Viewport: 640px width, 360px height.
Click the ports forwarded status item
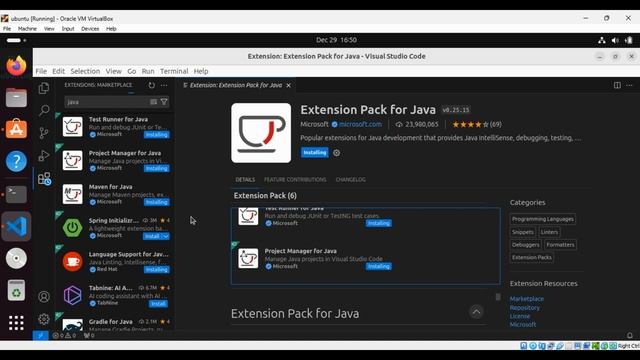tap(89, 336)
